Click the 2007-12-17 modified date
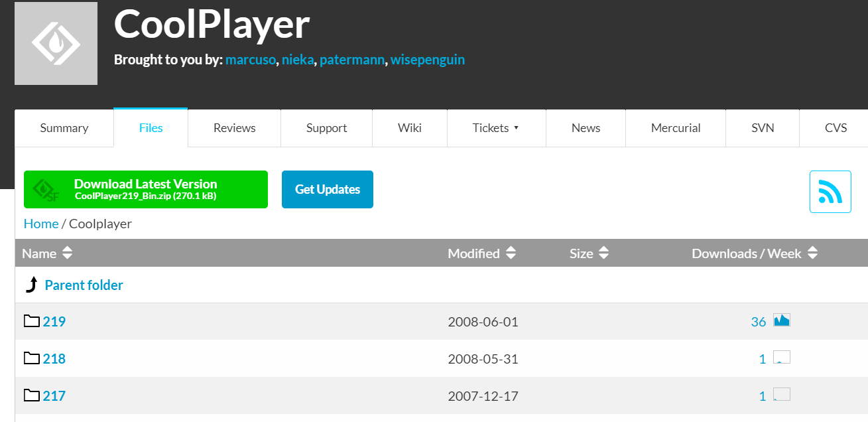The height and width of the screenshot is (422, 868). click(x=483, y=396)
